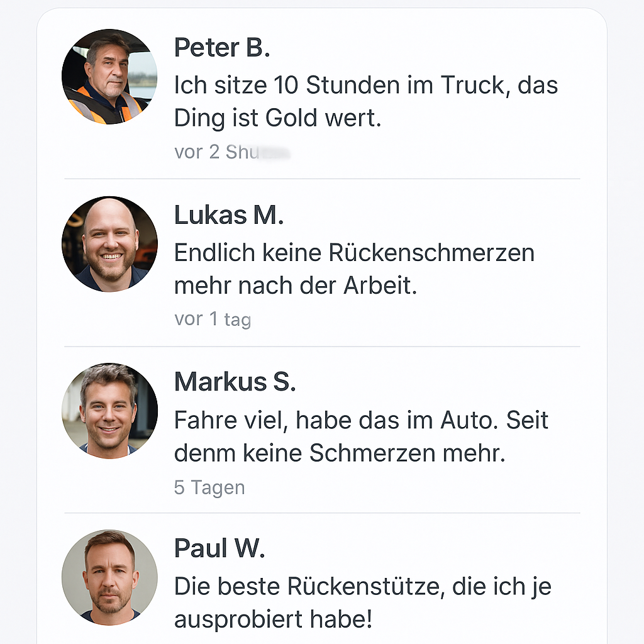Click the 'vor 1 tag' timestamp

[212, 319]
